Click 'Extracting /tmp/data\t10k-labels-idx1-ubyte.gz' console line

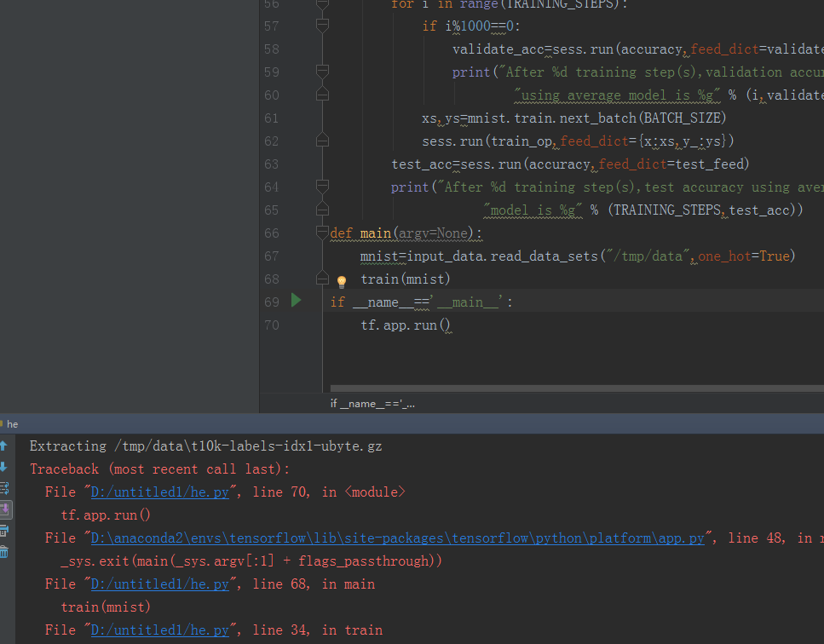pos(206,446)
